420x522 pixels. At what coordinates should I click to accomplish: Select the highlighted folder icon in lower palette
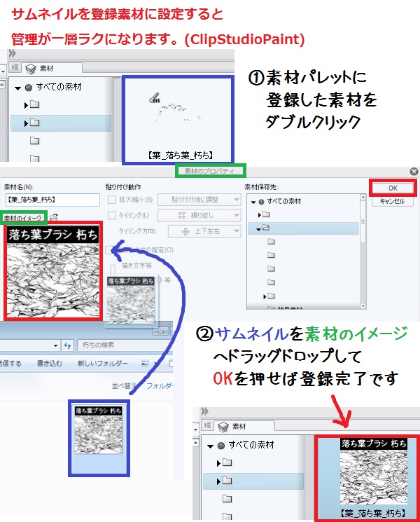pos(227,481)
